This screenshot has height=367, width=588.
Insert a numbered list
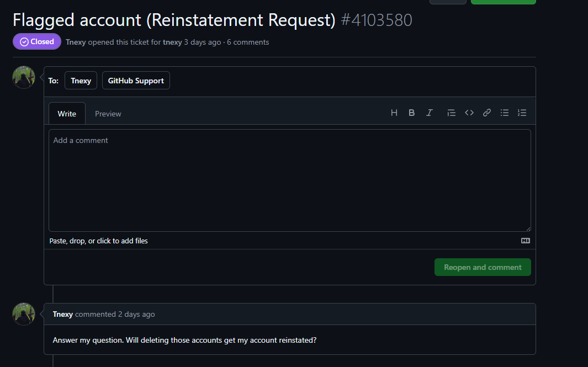click(522, 113)
